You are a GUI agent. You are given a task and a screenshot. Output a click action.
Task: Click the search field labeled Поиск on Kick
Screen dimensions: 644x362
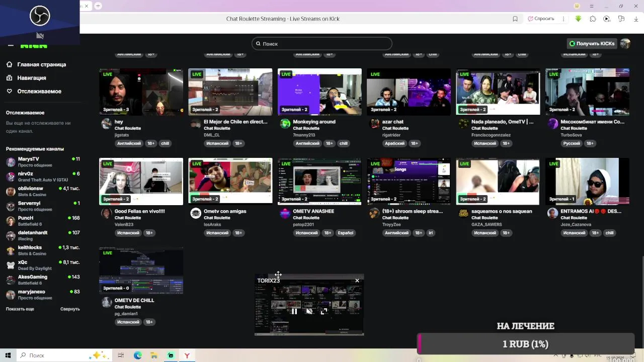322,44
